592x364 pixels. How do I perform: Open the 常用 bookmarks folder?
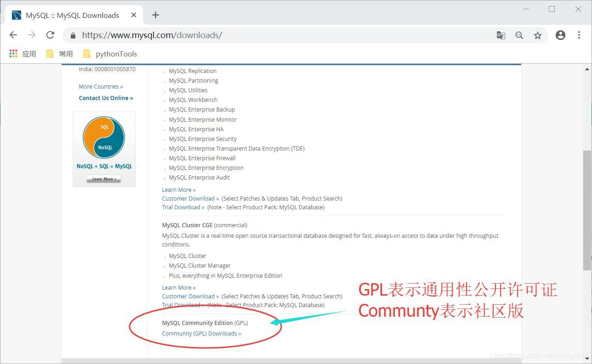tap(60, 54)
